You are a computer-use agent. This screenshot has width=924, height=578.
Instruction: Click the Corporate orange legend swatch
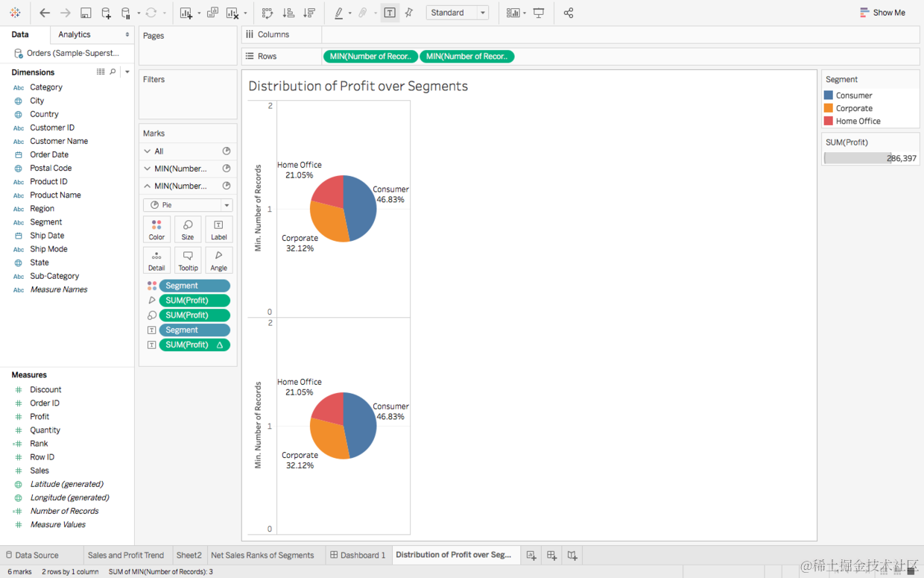pyautogui.click(x=829, y=108)
